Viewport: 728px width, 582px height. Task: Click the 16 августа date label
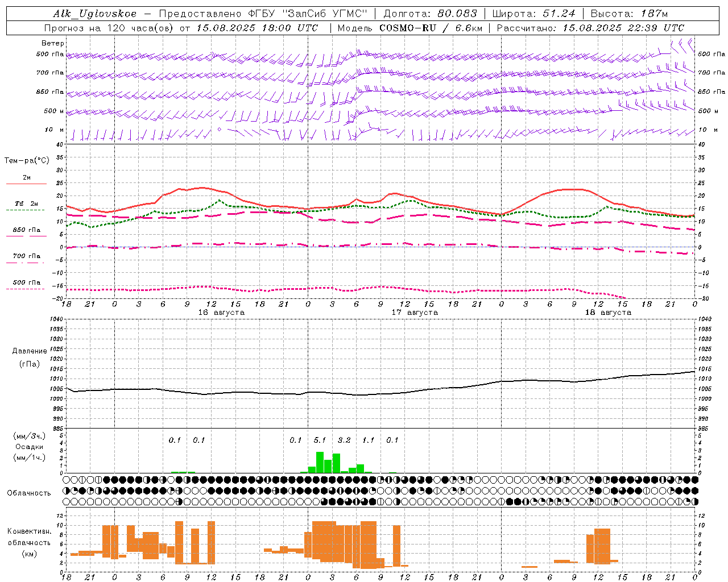click(x=221, y=313)
